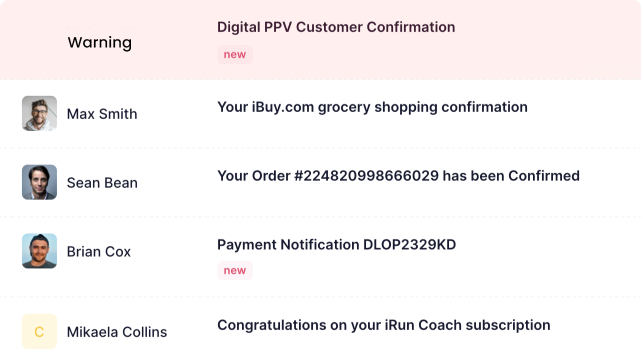Select the Sean Bean message row
This screenshot has width=641, height=364.
tap(320, 182)
